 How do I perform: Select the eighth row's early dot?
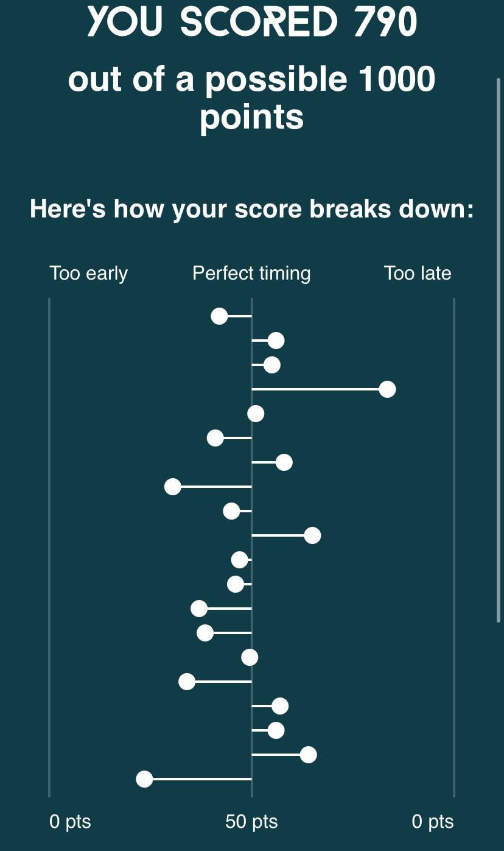(173, 487)
